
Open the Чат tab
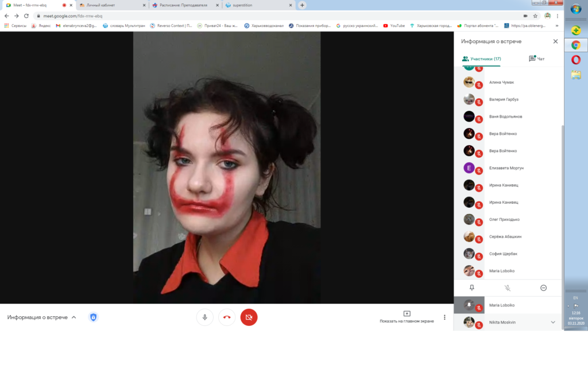point(537,59)
